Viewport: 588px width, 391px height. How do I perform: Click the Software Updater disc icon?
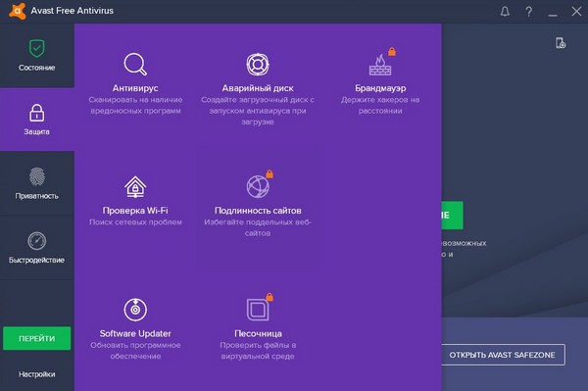coord(135,310)
